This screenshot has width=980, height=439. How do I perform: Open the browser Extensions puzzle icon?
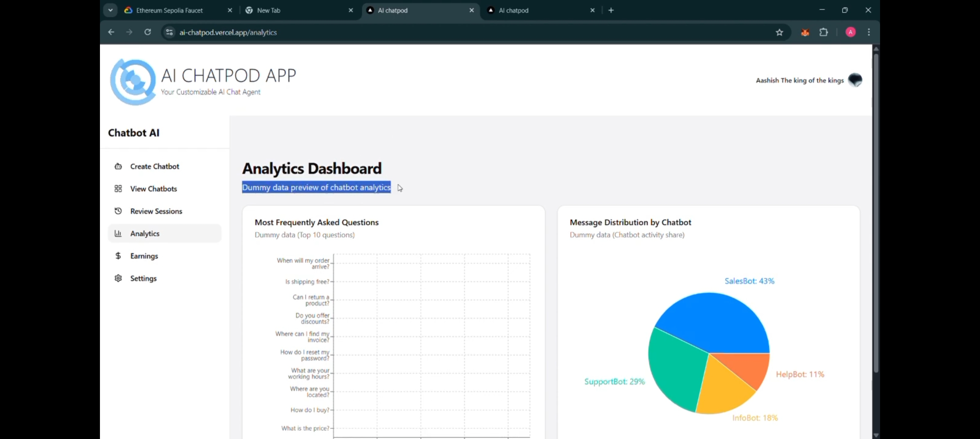tap(824, 32)
